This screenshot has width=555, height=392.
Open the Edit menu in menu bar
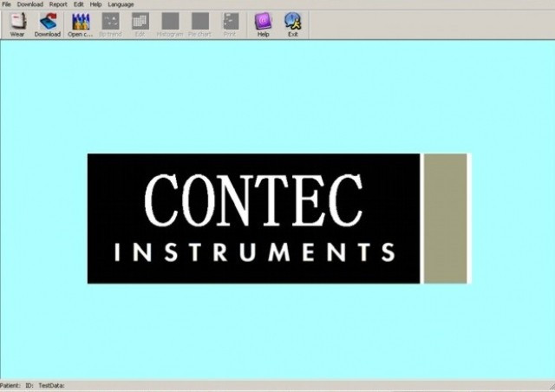[79, 4]
